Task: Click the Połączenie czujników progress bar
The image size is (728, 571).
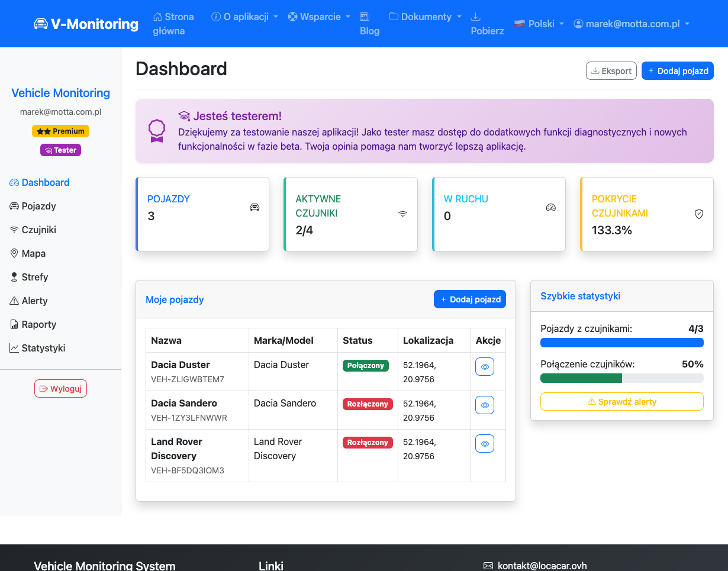Action: [621, 378]
